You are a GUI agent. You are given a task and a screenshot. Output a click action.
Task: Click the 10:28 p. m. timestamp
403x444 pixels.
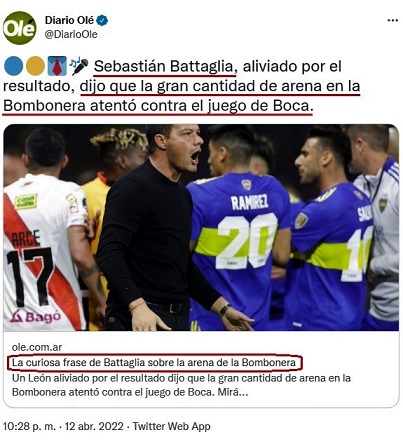click(29, 426)
